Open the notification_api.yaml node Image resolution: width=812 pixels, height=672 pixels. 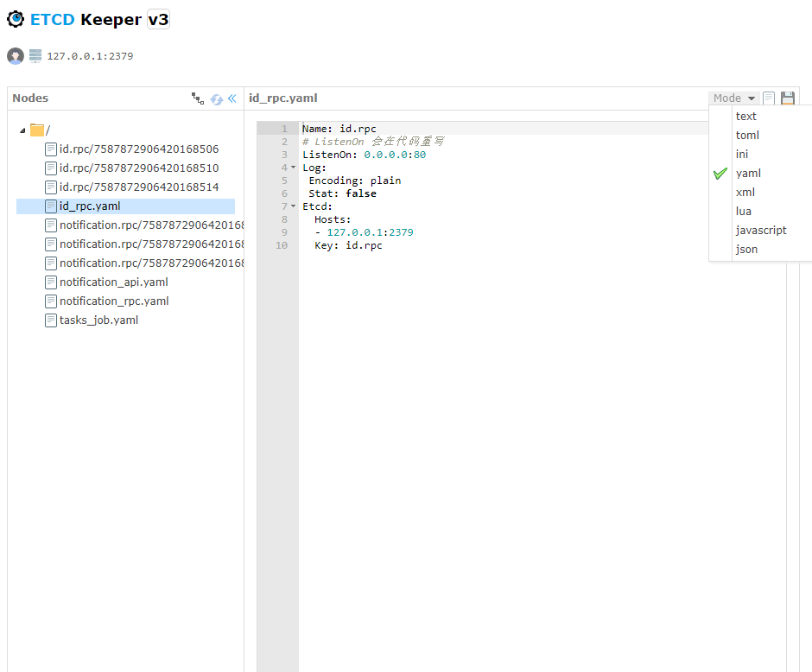pyautogui.click(x=113, y=282)
